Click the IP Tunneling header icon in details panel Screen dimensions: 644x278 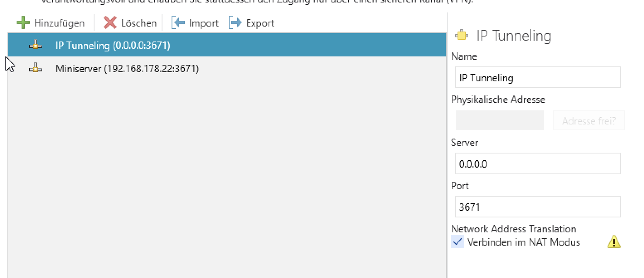coord(462,36)
